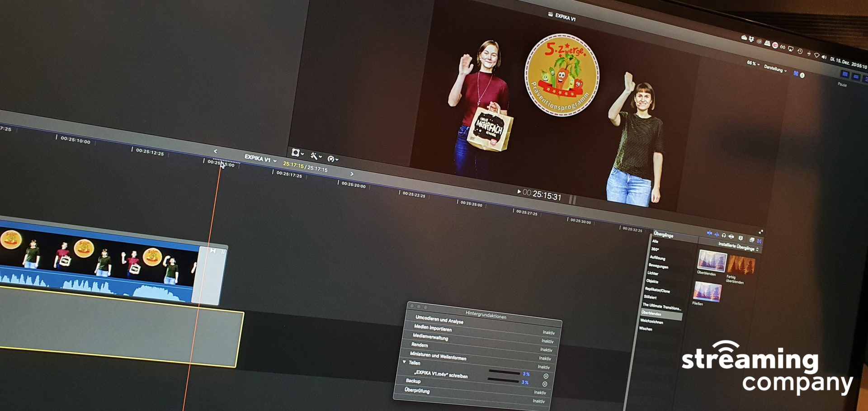The height and width of the screenshot is (411, 868).
Task: Open the clip appearance filmstrip icon
Action: pos(741,238)
